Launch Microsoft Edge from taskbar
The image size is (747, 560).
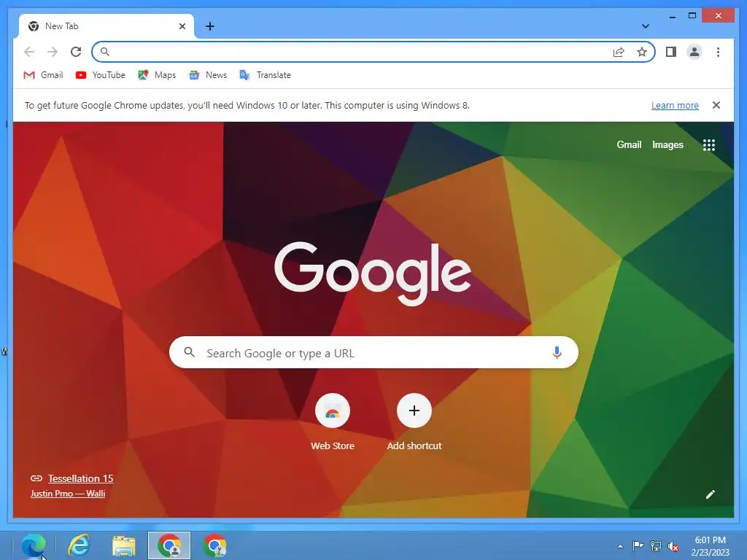tap(34, 545)
